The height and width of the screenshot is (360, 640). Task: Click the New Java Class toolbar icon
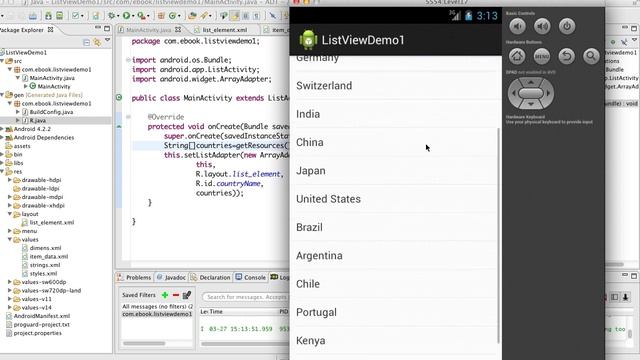coord(172,16)
